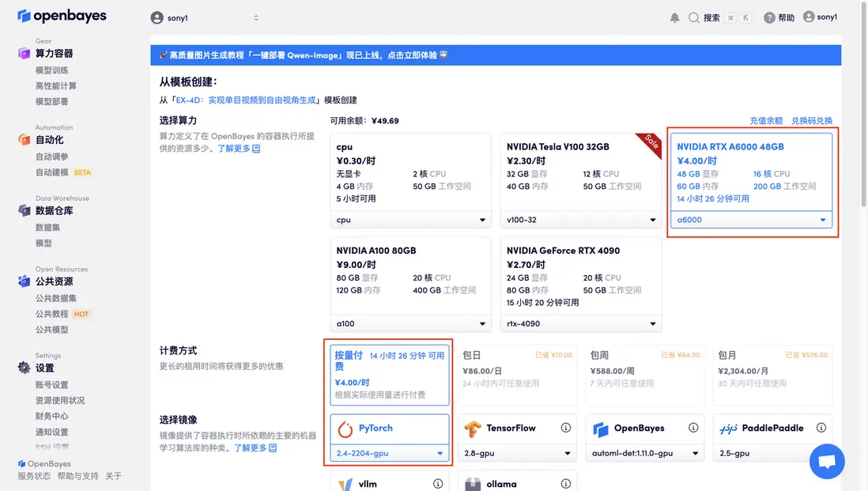Open the chat support bubble
The width and height of the screenshot is (868, 491).
pyautogui.click(x=827, y=461)
